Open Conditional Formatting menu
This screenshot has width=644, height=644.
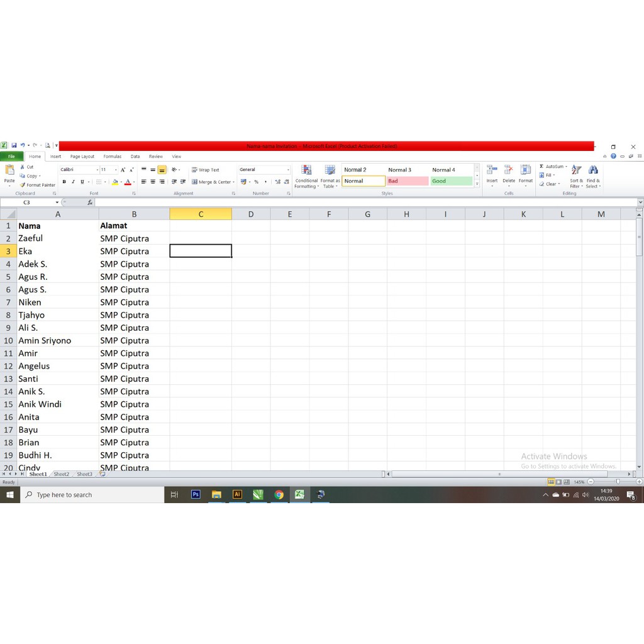(306, 177)
